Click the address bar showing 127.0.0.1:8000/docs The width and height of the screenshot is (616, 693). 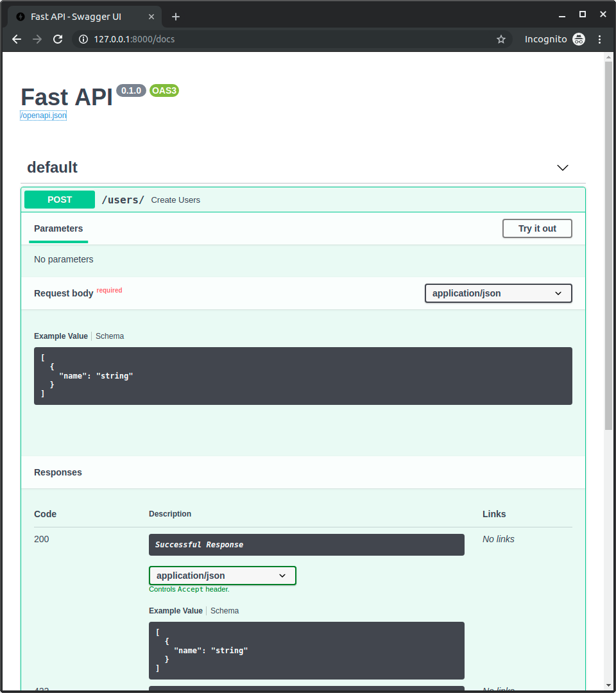(x=292, y=39)
